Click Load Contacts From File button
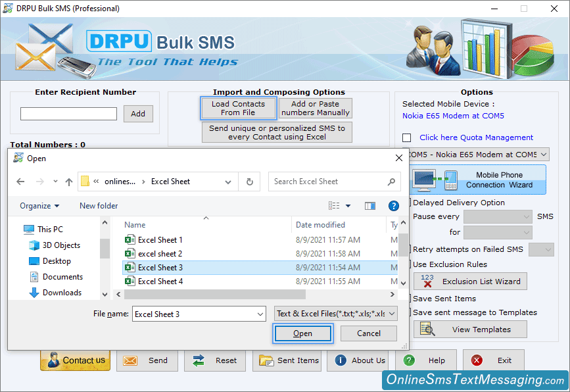 pyautogui.click(x=238, y=109)
